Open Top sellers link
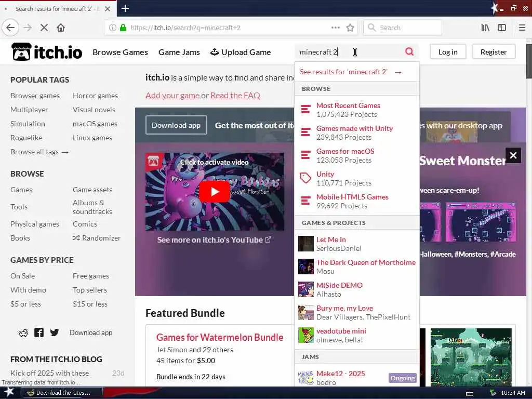The image size is (532, 399). tap(89, 290)
